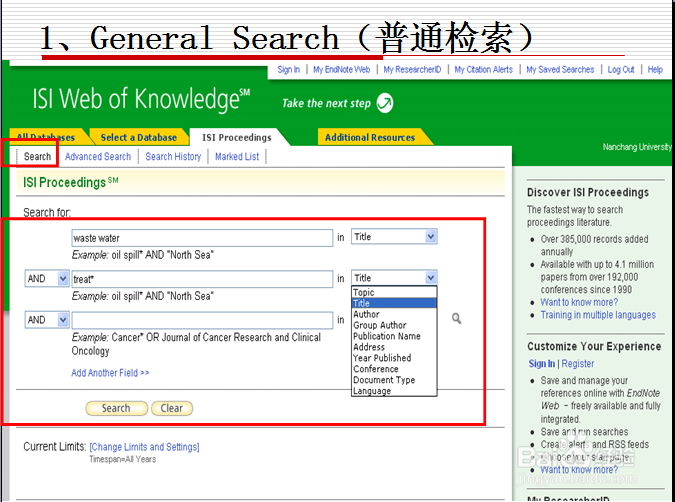Open the AND operator dropdown beside treat*
This screenshot has height=502, width=675.
(47, 279)
